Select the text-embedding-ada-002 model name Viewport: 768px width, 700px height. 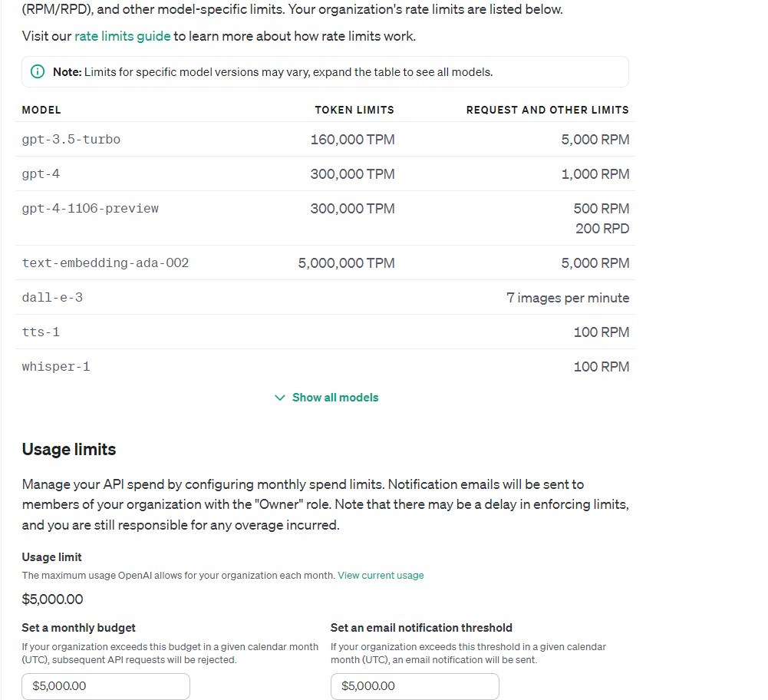[x=105, y=263]
